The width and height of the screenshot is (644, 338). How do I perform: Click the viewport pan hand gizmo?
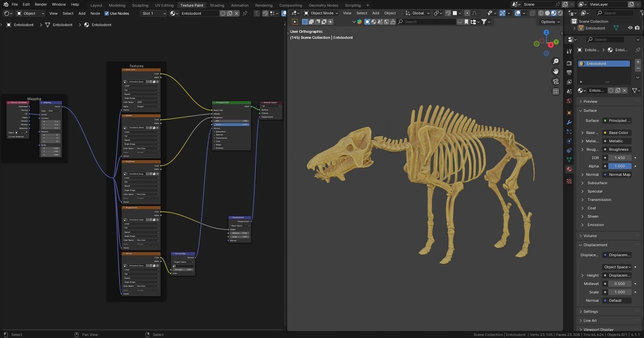(x=556, y=71)
